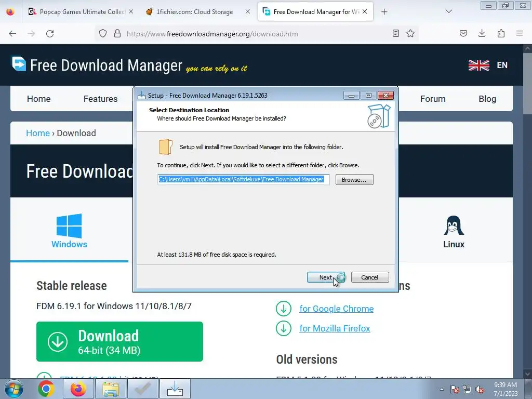
Task: Click the page vertical scrollbar thumb
Action: [527, 83]
